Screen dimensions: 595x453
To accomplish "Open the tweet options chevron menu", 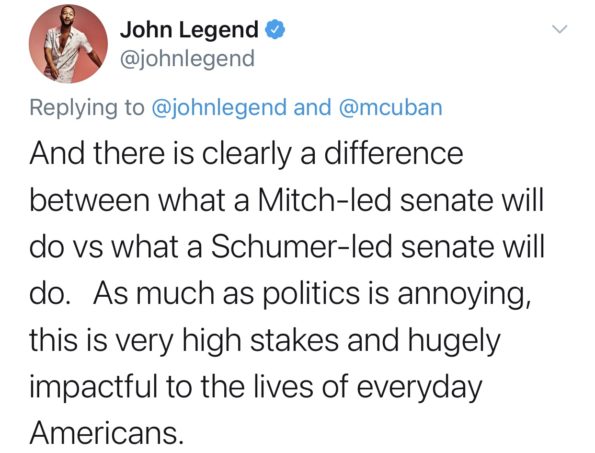I will point(559,29).
